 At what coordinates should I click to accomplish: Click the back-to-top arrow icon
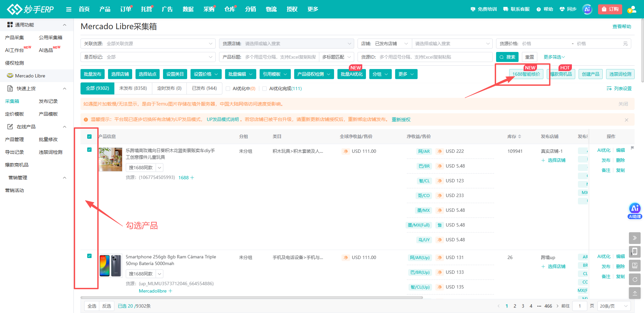[635, 293]
